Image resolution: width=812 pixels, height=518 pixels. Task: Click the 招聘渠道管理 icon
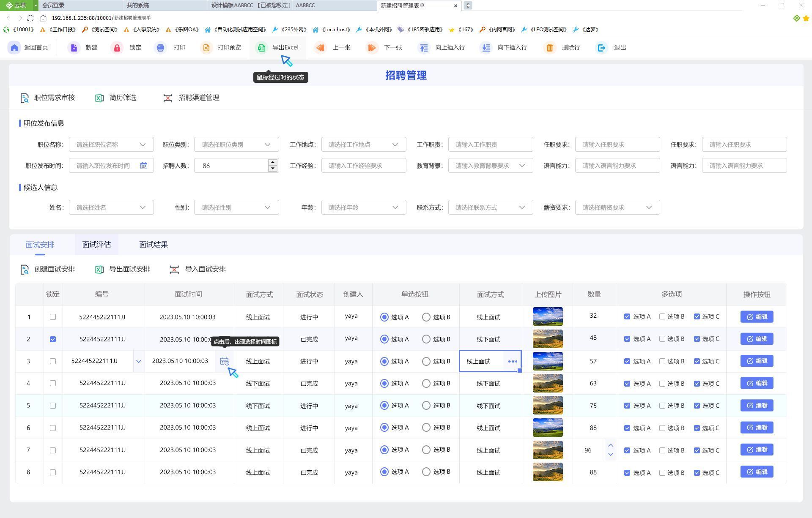click(168, 98)
